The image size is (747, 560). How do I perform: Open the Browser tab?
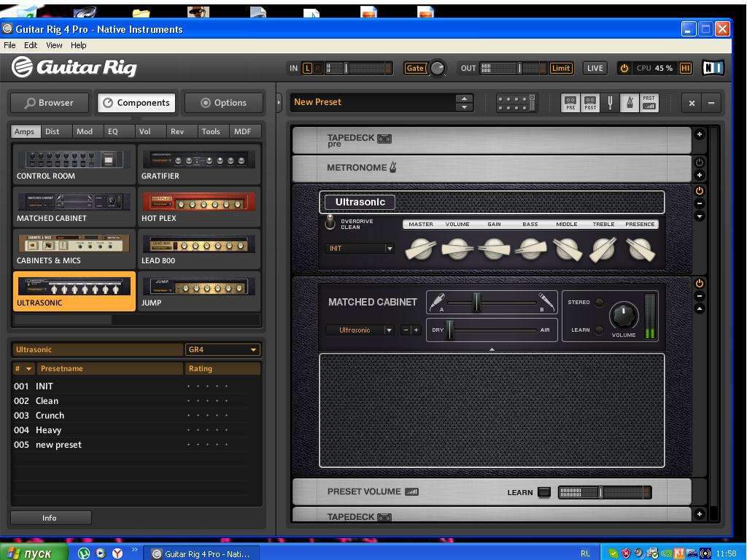tap(49, 103)
